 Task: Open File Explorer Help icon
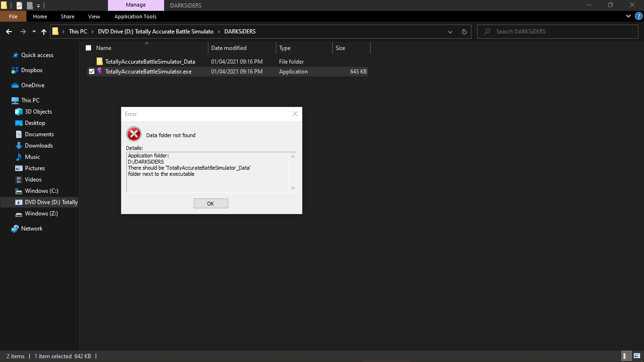639,16
